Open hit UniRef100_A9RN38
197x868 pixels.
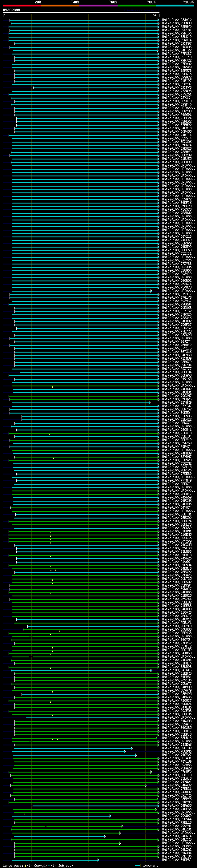pyautogui.click(x=177, y=23)
